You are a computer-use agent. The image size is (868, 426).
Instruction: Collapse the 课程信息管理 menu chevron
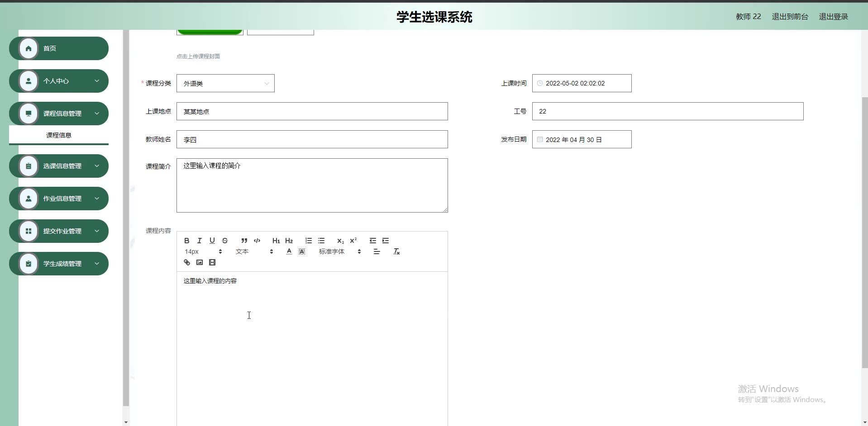tap(97, 114)
